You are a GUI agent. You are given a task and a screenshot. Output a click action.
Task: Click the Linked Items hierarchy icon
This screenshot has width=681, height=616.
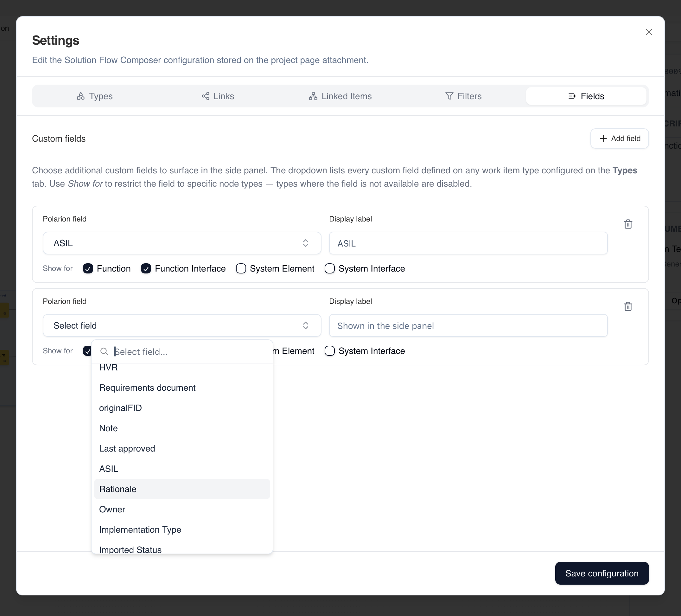coord(313,96)
